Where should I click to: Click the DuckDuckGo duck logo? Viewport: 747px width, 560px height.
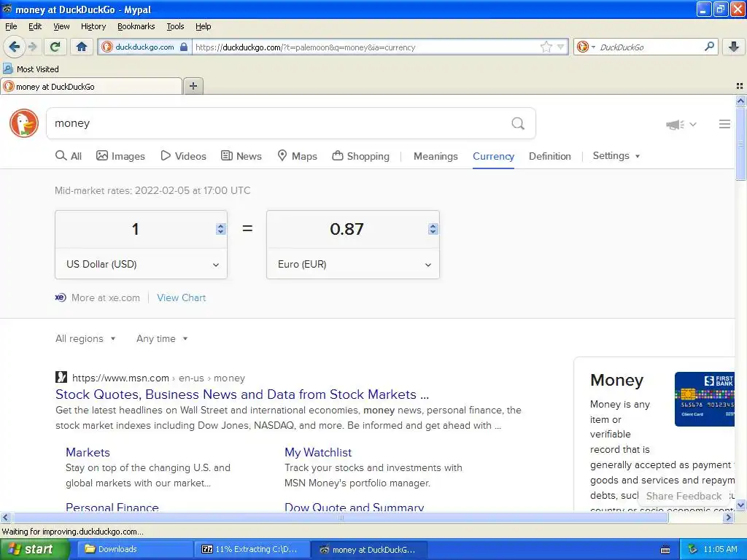pos(24,123)
